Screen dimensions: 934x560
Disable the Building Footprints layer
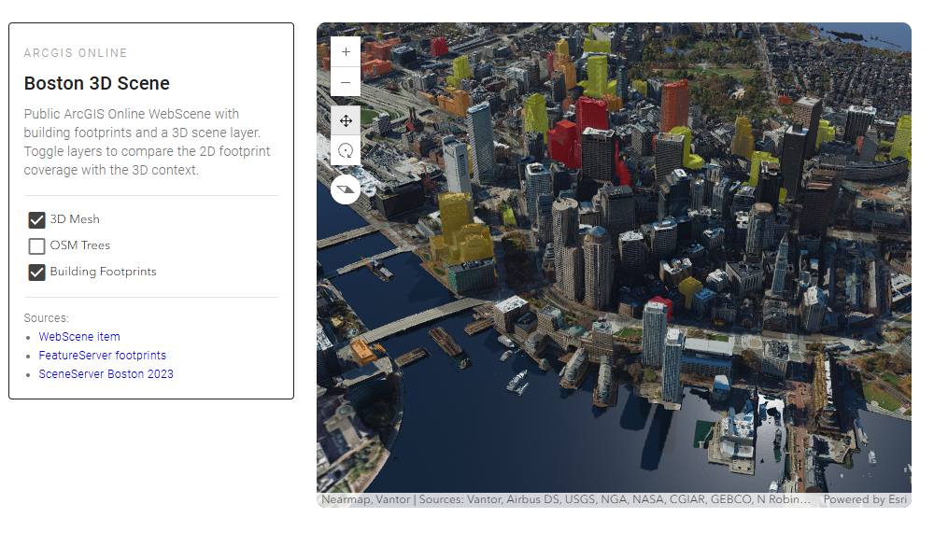(x=36, y=272)
